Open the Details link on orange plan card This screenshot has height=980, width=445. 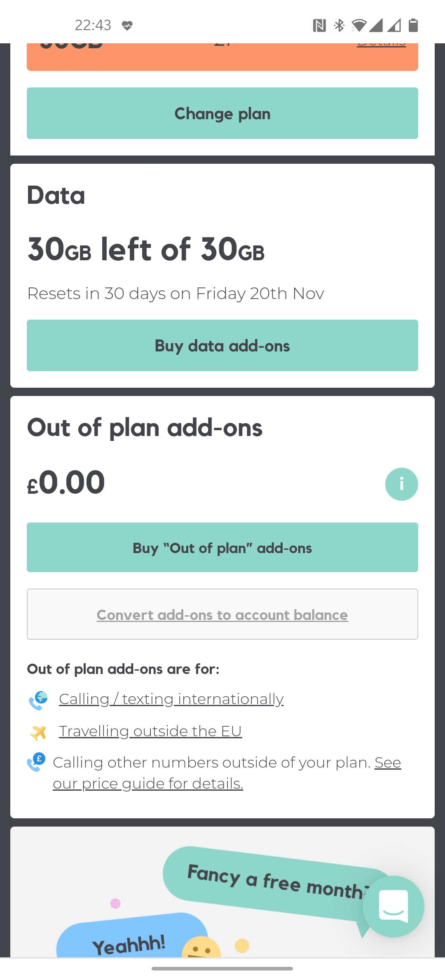click(x=382, y=45)
